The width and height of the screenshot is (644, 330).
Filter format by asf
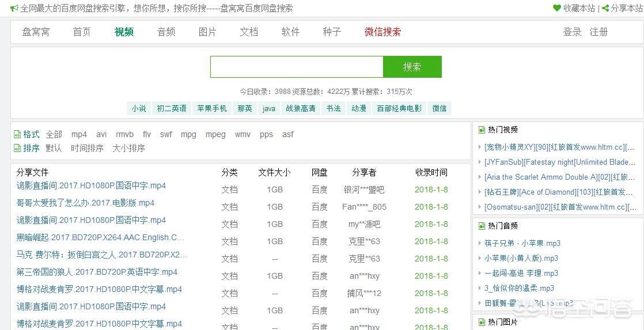pyautogui.click(x=287, y=134)
